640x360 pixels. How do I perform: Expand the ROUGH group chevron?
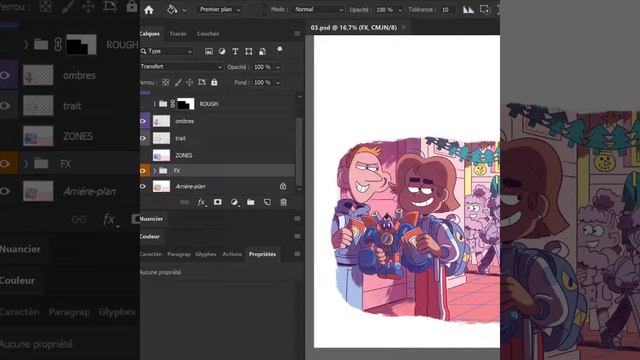click(154, 104)
